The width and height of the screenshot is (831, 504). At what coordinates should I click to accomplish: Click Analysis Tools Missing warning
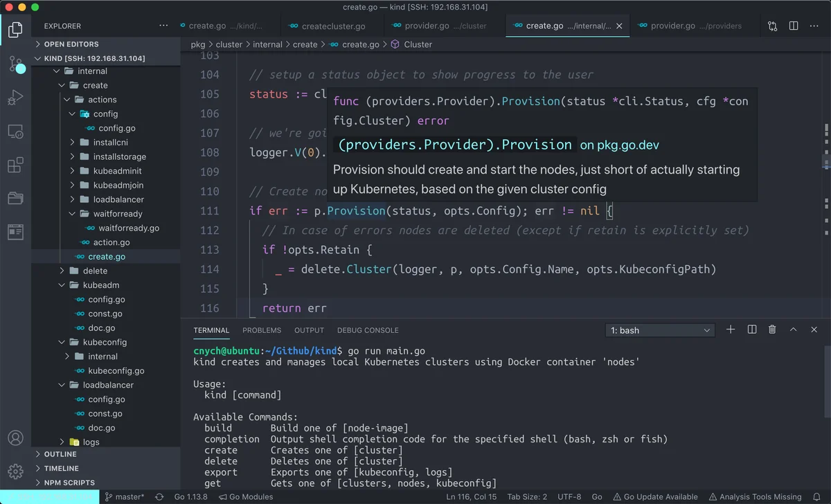[x=755, y=496]
